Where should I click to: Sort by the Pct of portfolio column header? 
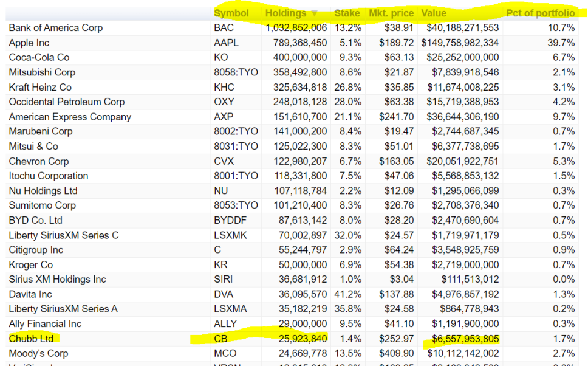click(x=541, y=13)
